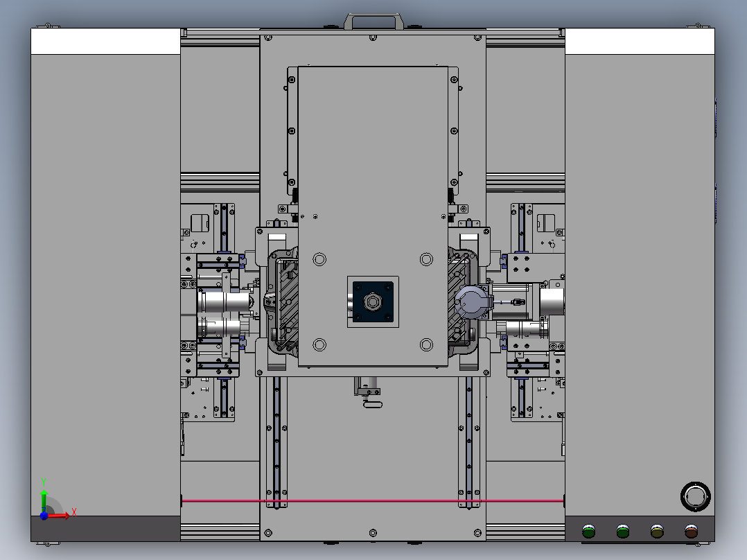Pick the green push button beside yellow button
This screenshot has width=747, height=560.
click(623, 531)
